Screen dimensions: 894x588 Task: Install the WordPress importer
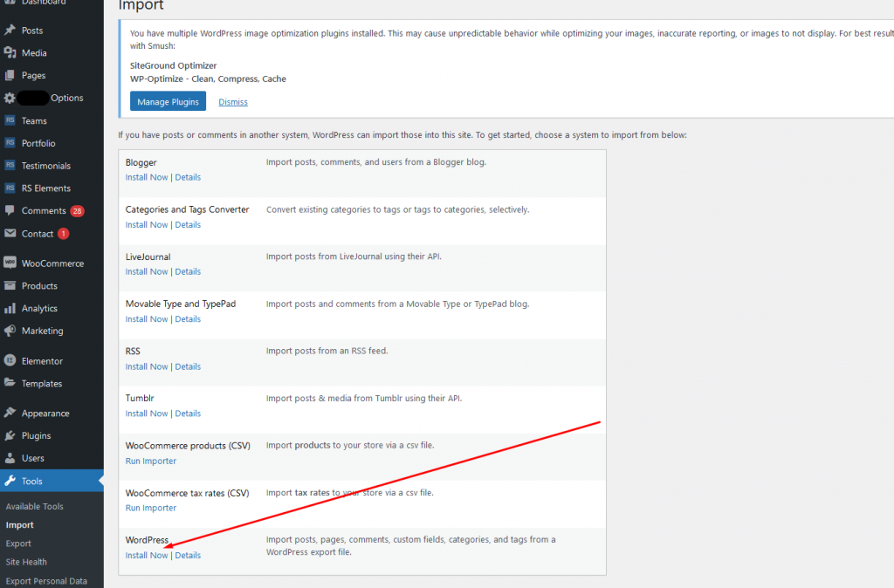click(147, 556)
